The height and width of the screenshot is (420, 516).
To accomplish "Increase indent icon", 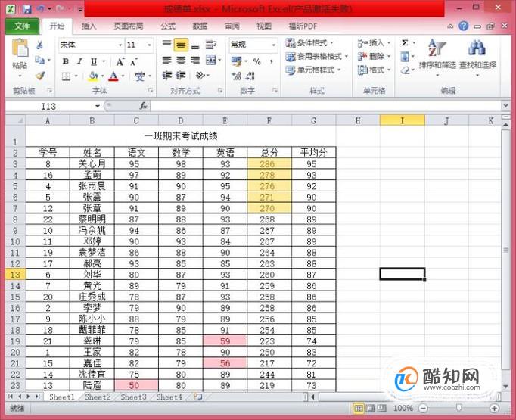I will pos(181,76).
